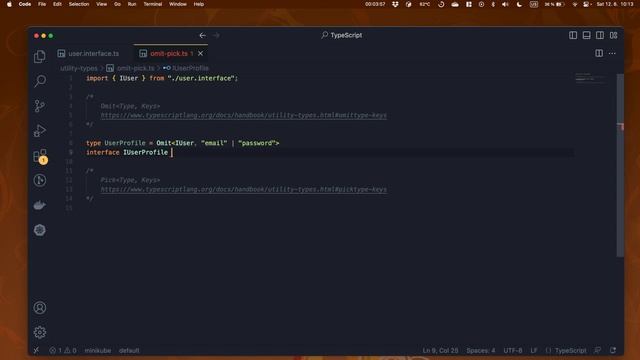Screen dimensions: 640x360
Task: Open the Explorer view in the activity bar
Action: click(40, 56)
